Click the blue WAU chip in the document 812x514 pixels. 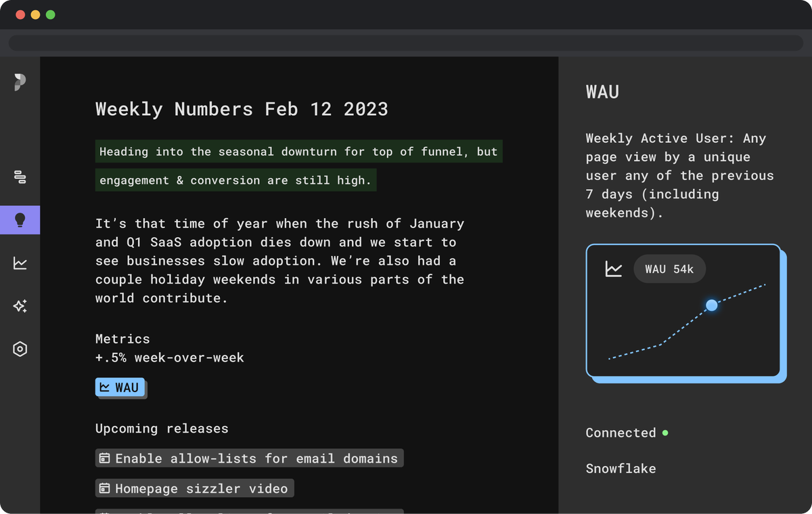pos(120,387)
